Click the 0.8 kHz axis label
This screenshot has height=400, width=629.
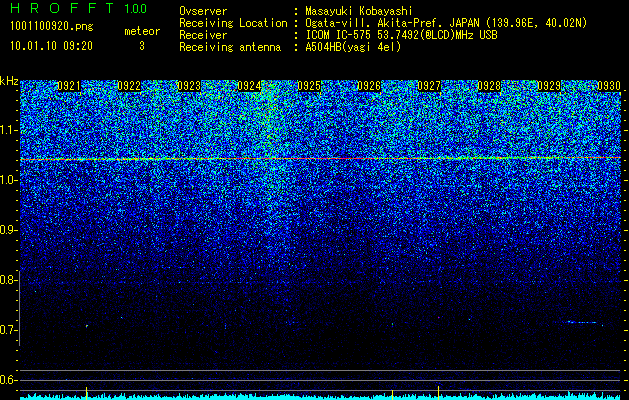coord(8,280)
